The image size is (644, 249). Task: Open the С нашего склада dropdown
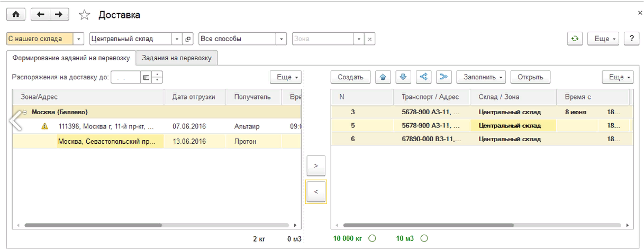79,39
